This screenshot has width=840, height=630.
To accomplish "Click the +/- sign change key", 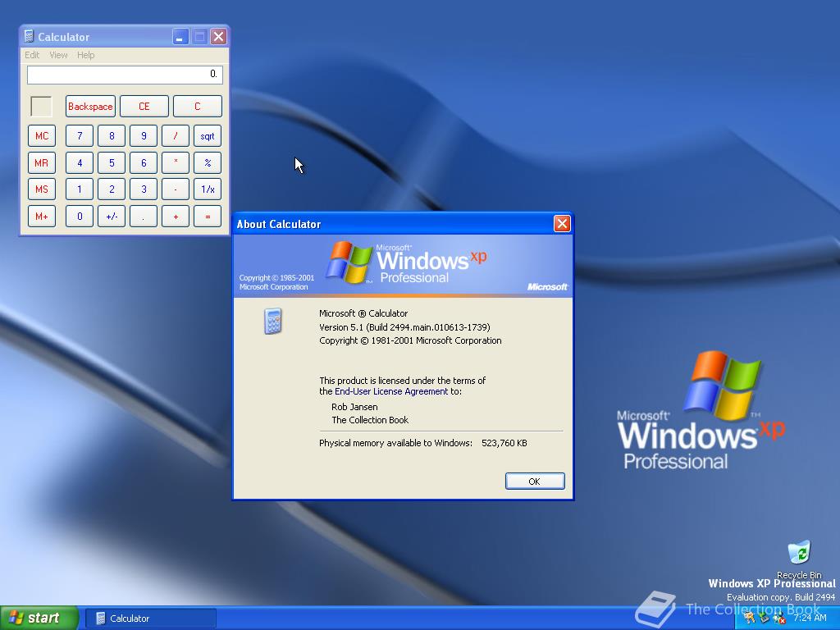I will tap(112, 217).
